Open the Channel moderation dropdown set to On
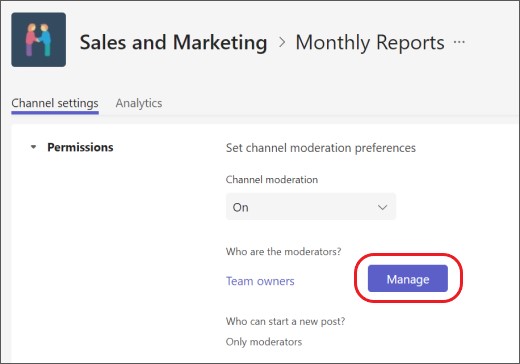The image size is (520, 364). [311, 207]
